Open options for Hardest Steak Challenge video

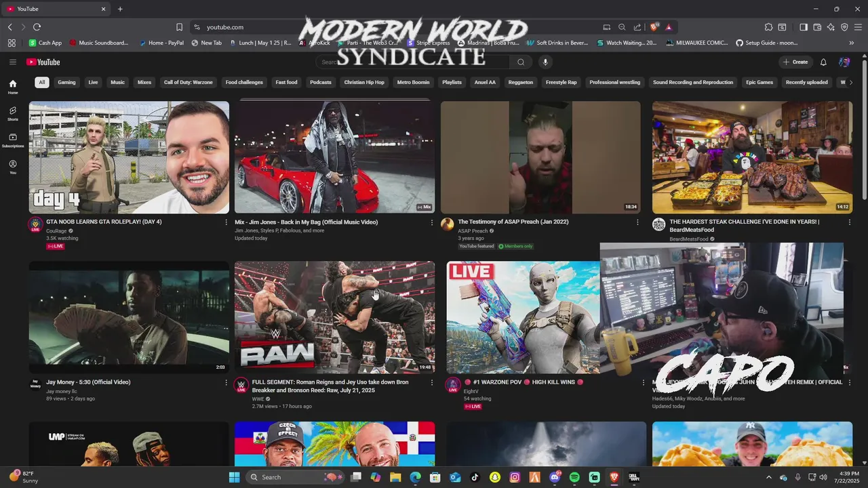pyautogui.click(x=849, y=222)
